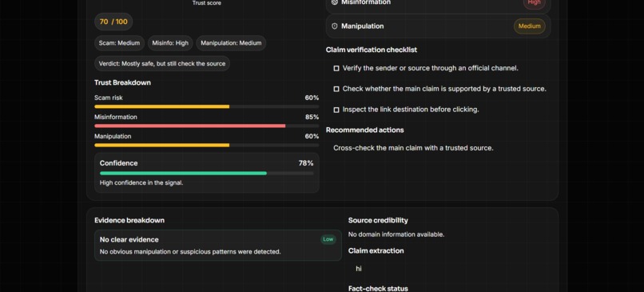This screenshot has width=644, height=292.
Task: Click No domain information available text
Action: click(x=396, y=234)
